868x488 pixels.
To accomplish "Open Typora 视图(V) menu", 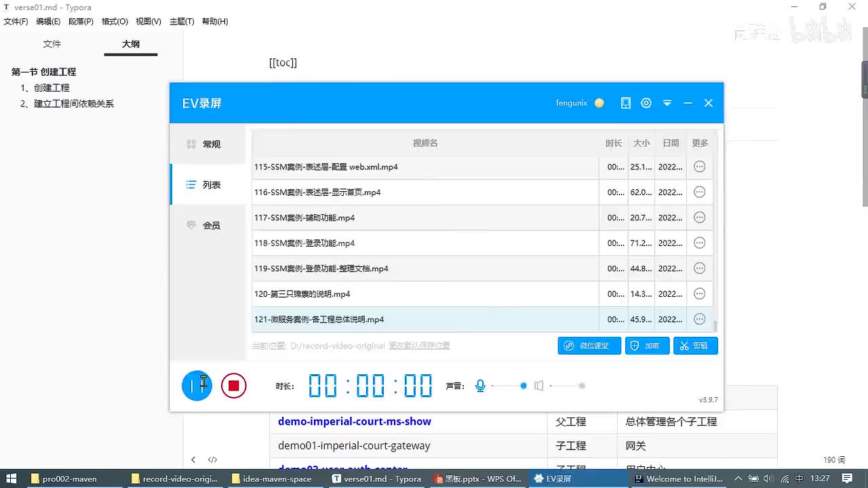I will [149, 22].
